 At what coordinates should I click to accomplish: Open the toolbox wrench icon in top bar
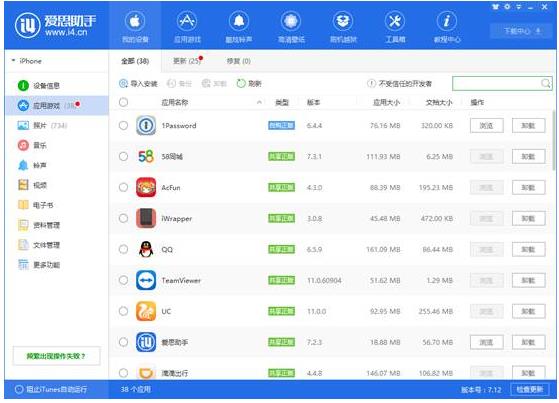395,21
